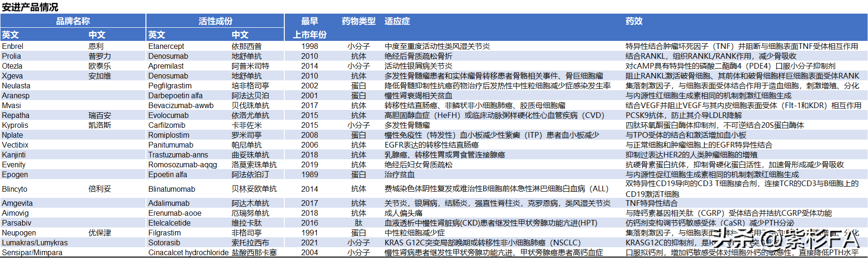Select the 安进产品情况 table title
868x258 pixels.
coord(30,7)
